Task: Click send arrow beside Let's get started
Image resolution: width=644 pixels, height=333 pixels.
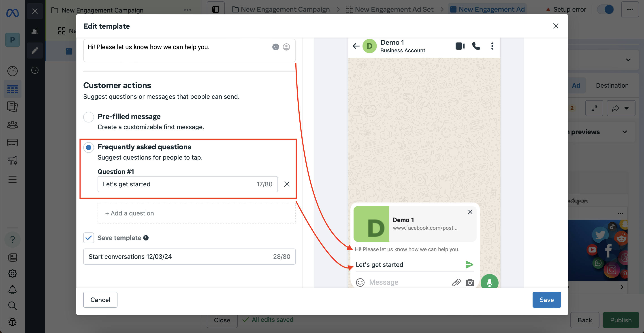Action: tap(469, 264)
